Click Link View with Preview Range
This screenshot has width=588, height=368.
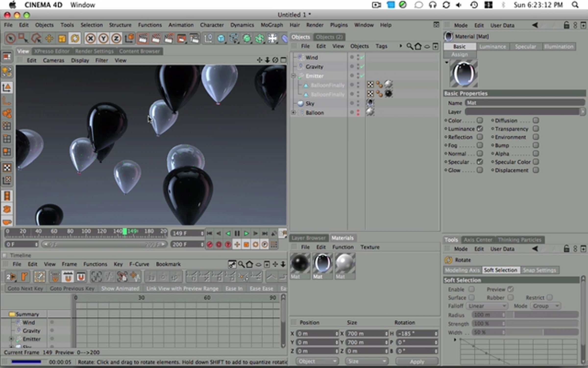(182, 289)
